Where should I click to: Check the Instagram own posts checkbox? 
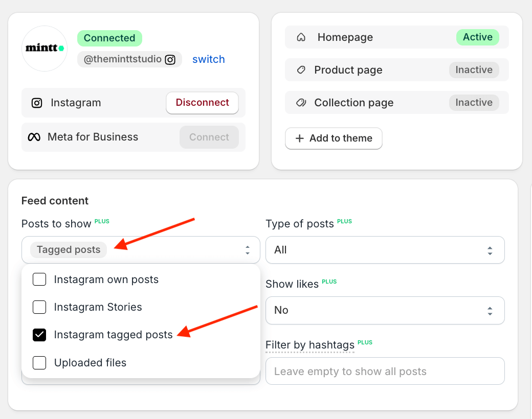pyautogui.click(x=39, y=280)
